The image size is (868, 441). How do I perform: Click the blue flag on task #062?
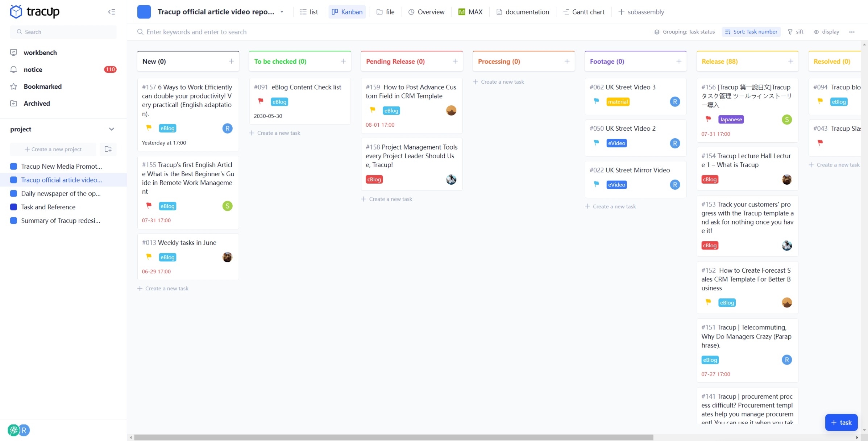pos(596,101)
